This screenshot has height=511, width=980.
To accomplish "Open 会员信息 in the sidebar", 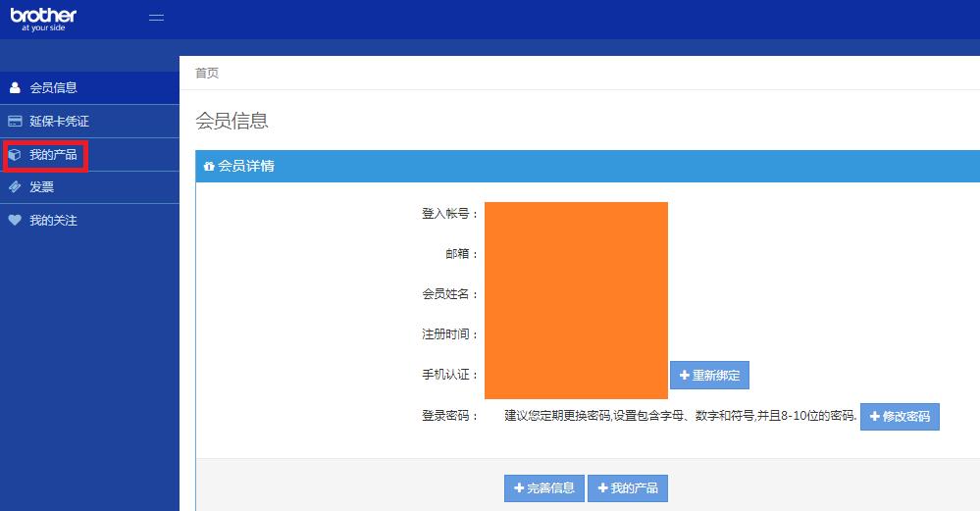I will coord(89,87).
